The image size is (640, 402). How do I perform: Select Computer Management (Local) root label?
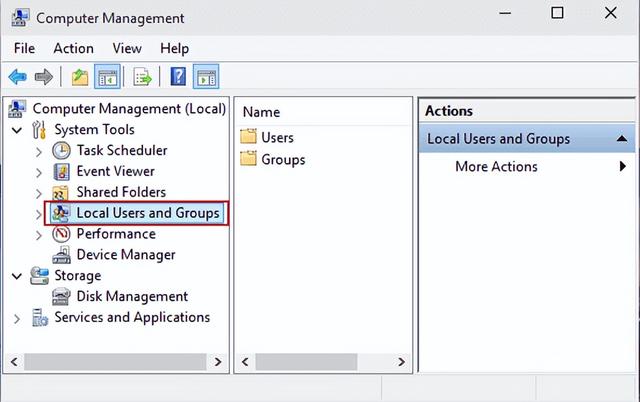129,109
